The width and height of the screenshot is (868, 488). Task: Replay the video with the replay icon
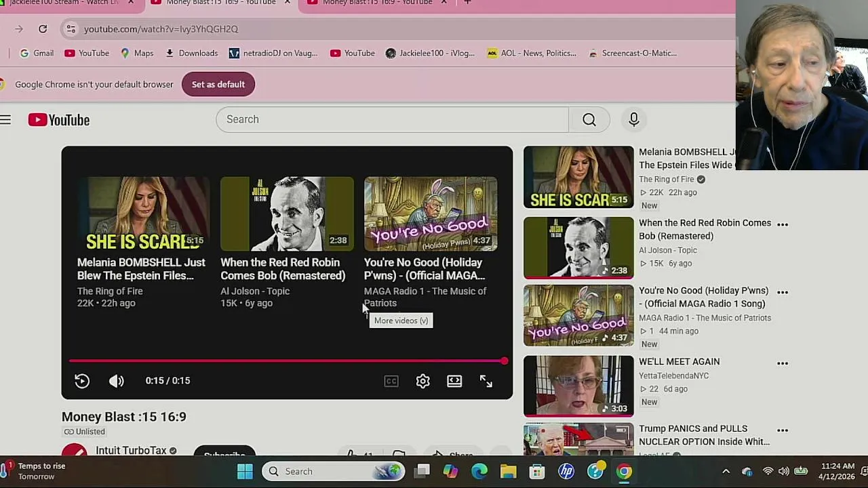pos(82,381)
